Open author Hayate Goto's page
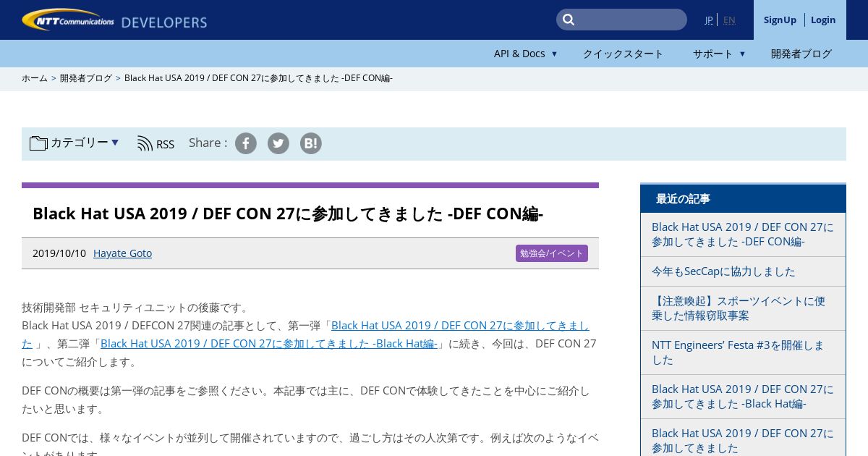 [x=122, y=253]
